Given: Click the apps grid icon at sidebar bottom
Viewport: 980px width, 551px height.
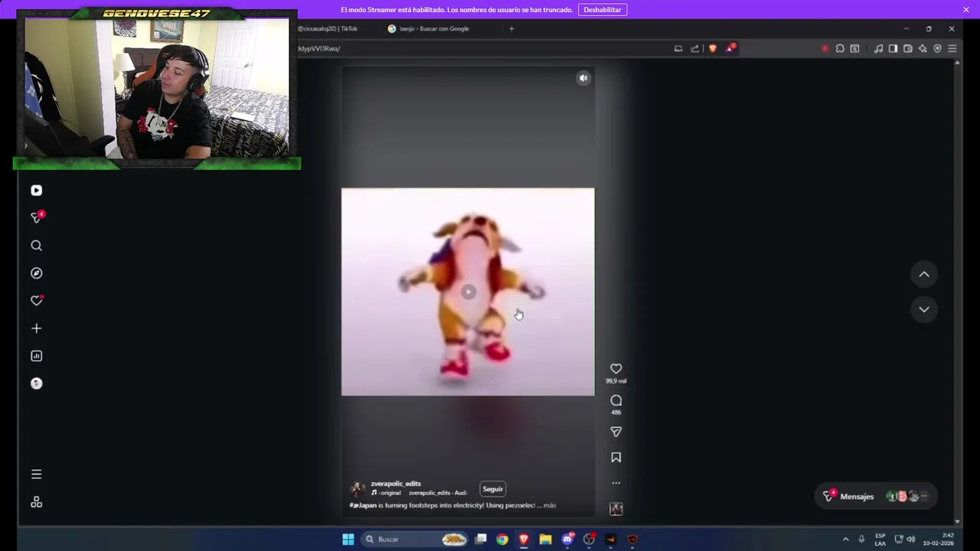Looking at the screenshot, I should (36, 502).
